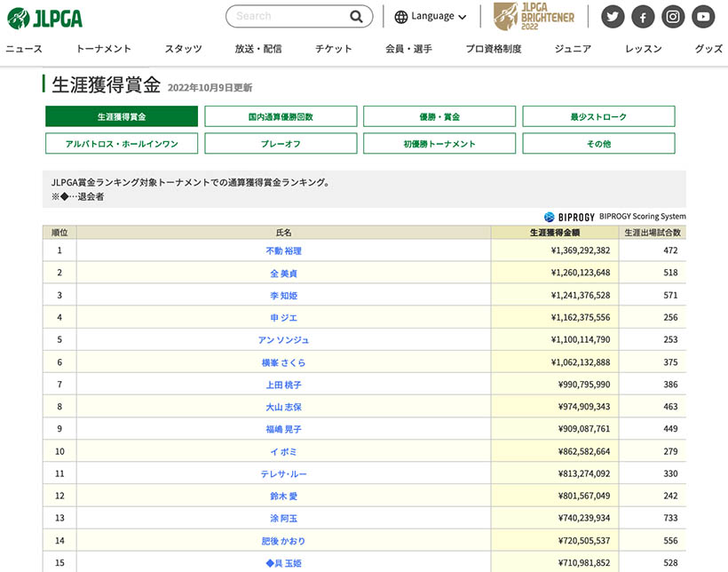Viewport: 728px width, 572px height.
Task: Switch to the 最少ストローク tab
Action: (x=598, y=116)
